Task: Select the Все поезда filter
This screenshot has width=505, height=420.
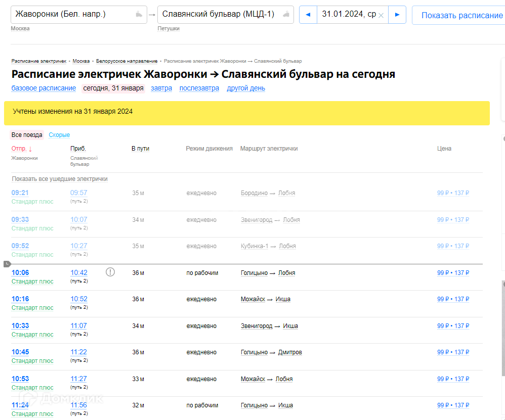Action: pyautogui.click(x=27, y=135)
